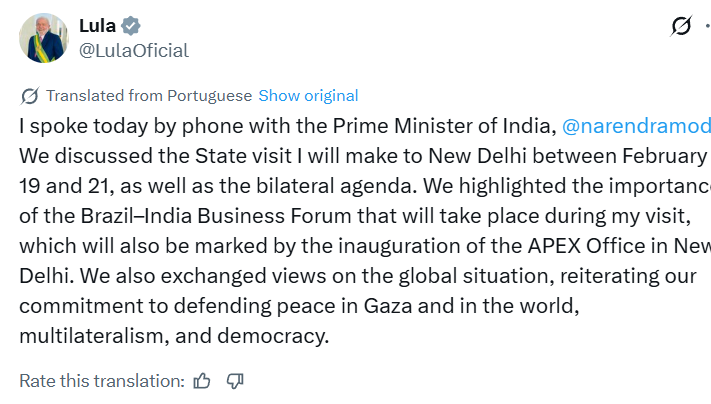Click the translation icon before "Translated from Portuguese"
This screenshot has width=711, height=404.
click(x=30, y=96)
